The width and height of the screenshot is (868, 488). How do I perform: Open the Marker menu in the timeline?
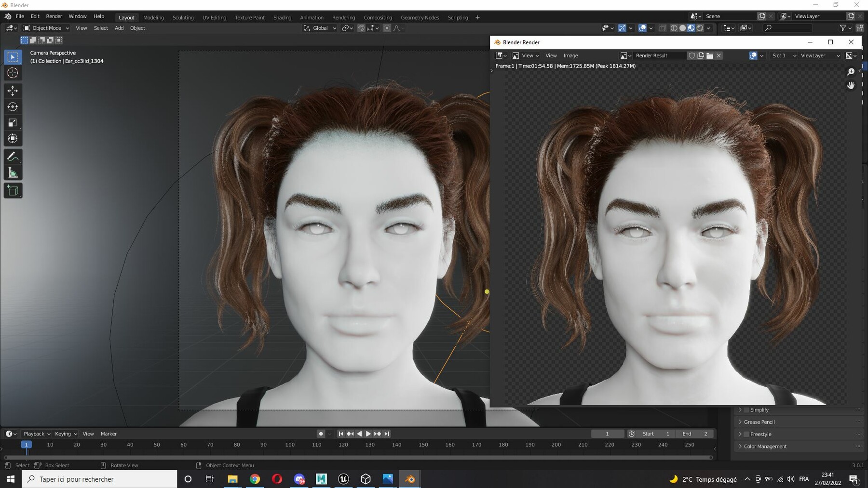point(108,434)
